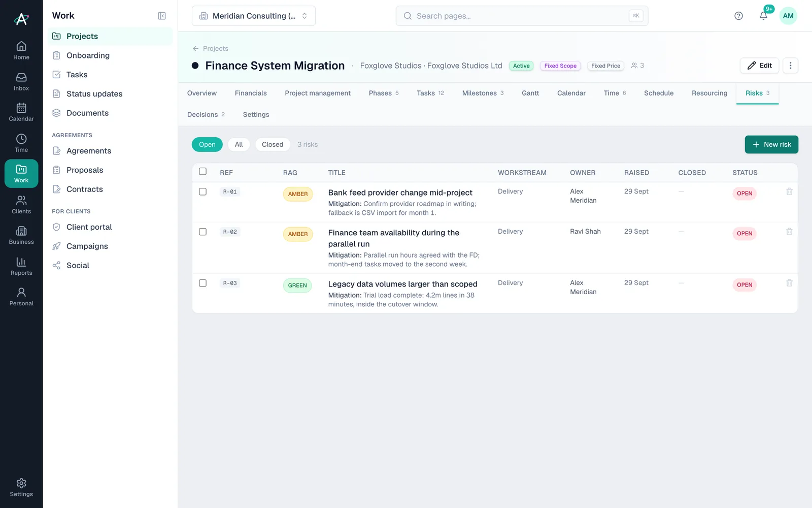812x508 pixels.
Task: Open Reports in the left rail
Action: (21, 266)
